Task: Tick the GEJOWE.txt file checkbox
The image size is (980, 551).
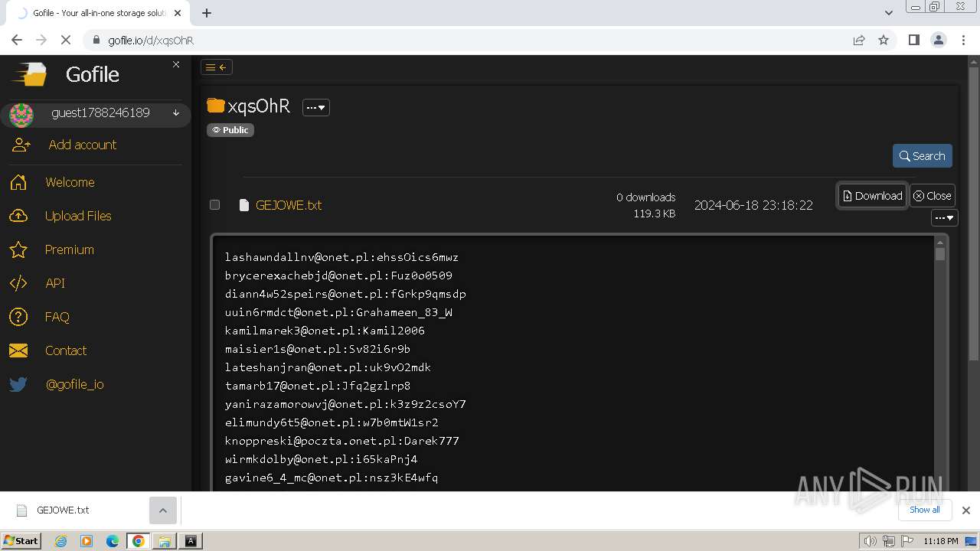Action: click(215, 204)
